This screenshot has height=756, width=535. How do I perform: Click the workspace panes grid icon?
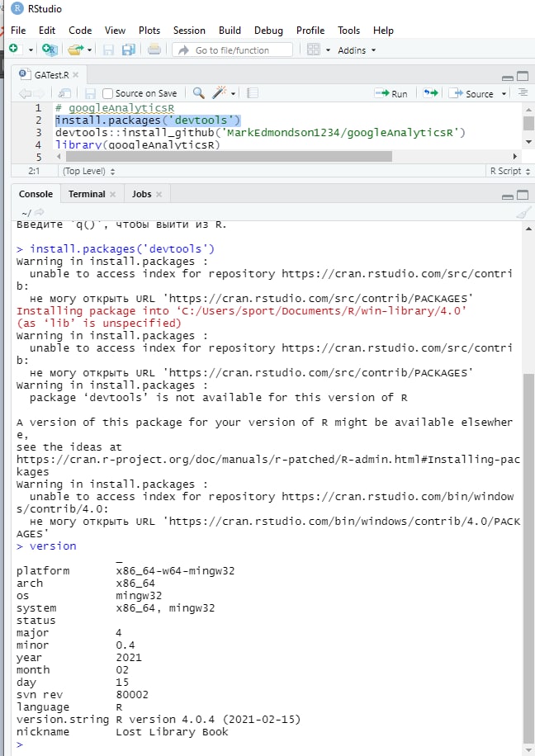coord(314,50)
